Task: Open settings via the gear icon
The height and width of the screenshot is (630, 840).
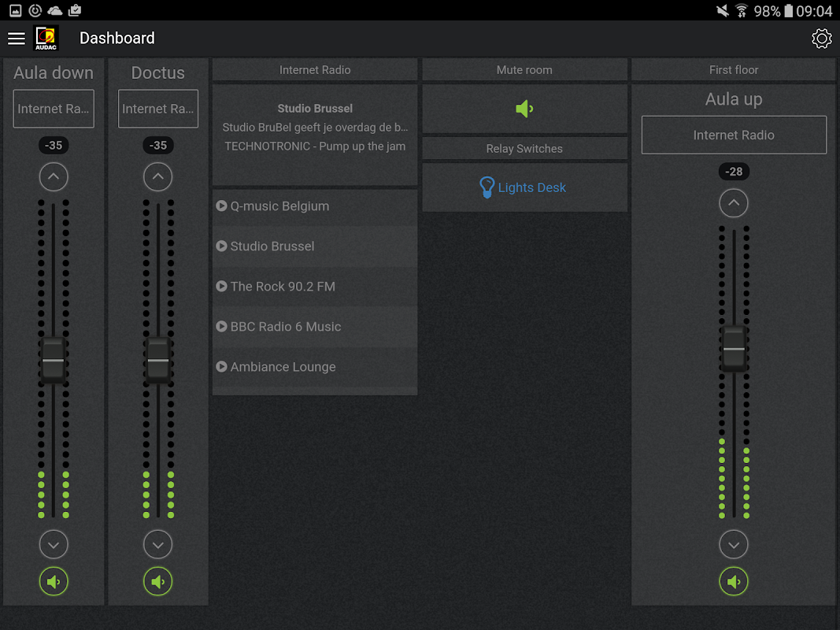Action: tap(821, 39)
